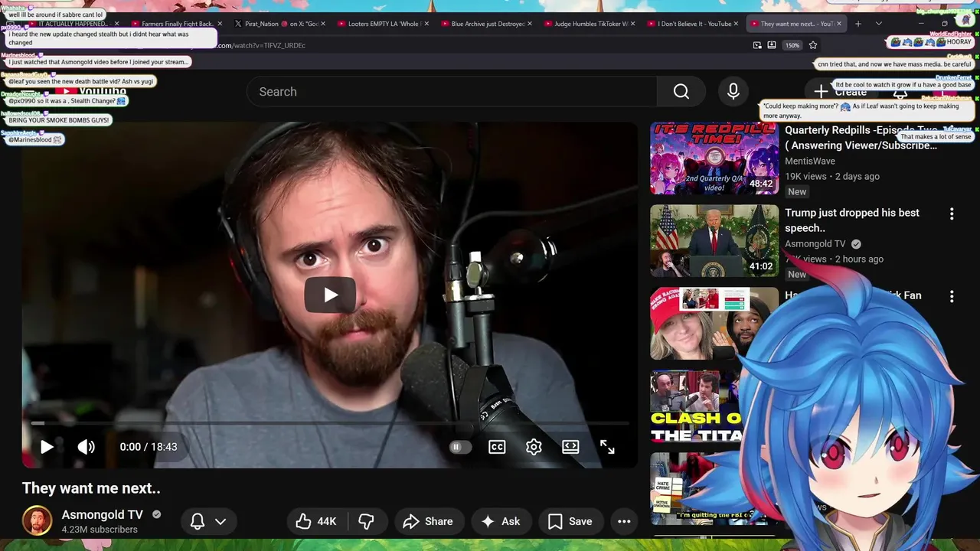This screenshot has width=980, height=551.
Task: Open a new browser tab with the plus icon
Action: pyautogui.click(x=857, y=24)
